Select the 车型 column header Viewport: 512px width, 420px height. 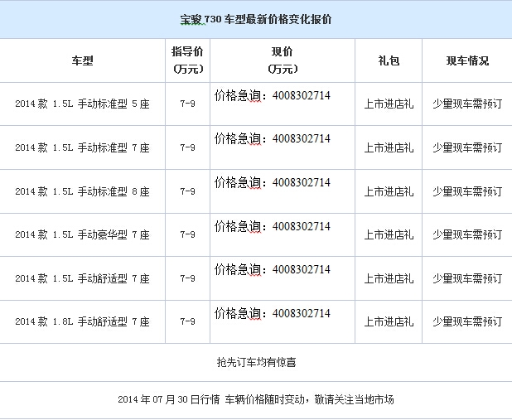click(x=83, y=60)
